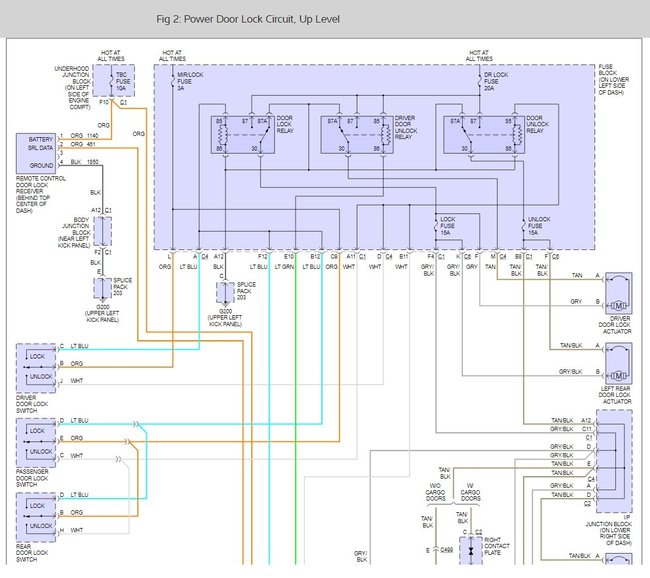
Task: Click the 'W/O CARGO DOORS' label
Action: coord(435,492)
